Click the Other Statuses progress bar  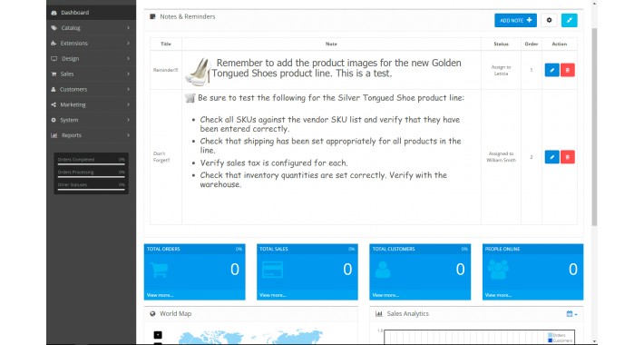(92, 190)
